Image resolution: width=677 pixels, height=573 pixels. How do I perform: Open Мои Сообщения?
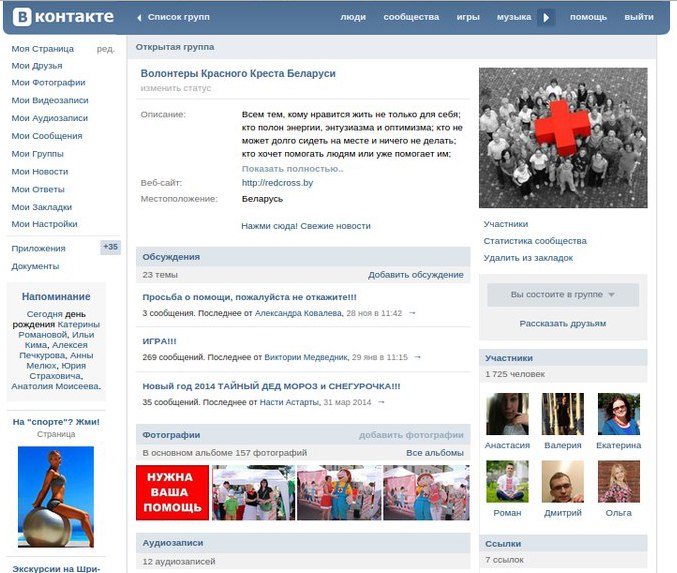(x=47, y=136)
